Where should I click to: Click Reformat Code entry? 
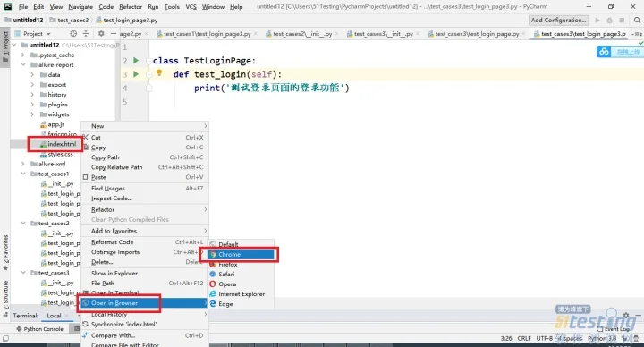coord(144,242)
